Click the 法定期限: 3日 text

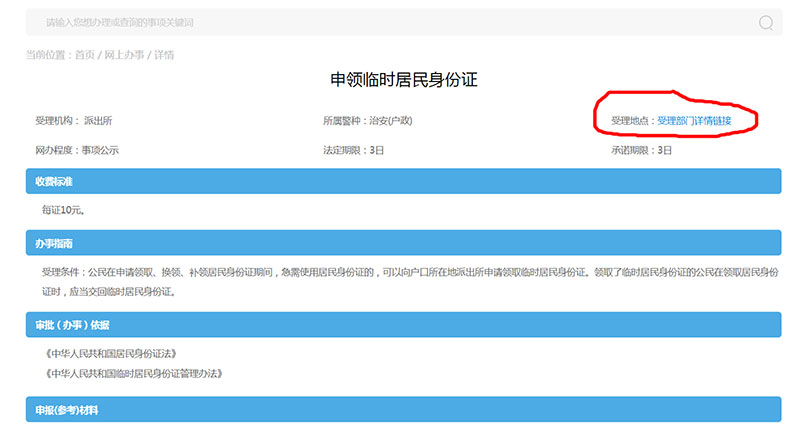coord(353,150)
